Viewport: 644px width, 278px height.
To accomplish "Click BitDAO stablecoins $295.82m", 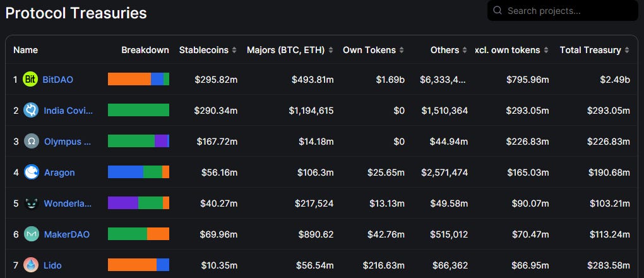I will point(216,80).
